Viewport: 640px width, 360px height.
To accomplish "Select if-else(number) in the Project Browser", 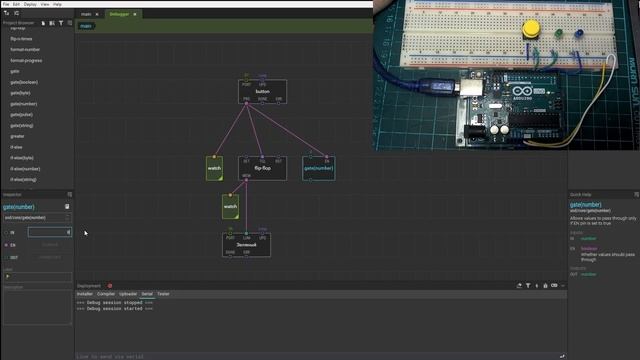I will [25, 169].
